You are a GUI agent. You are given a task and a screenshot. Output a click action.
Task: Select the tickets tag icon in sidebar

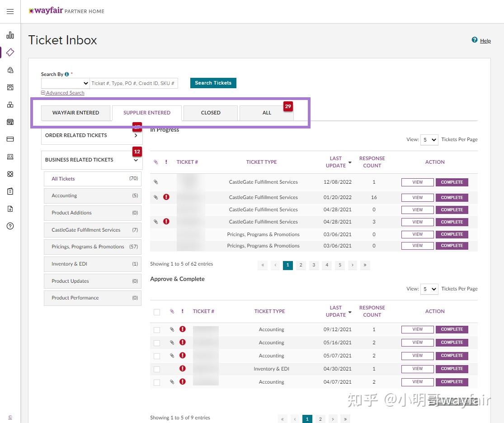tap(10, 52)
